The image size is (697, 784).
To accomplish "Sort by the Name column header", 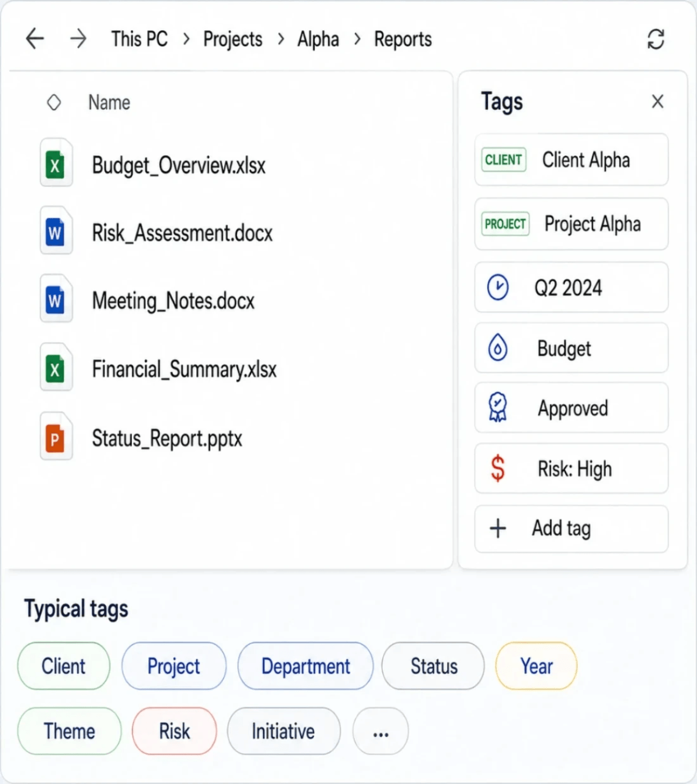I will (x=109, y=103).
